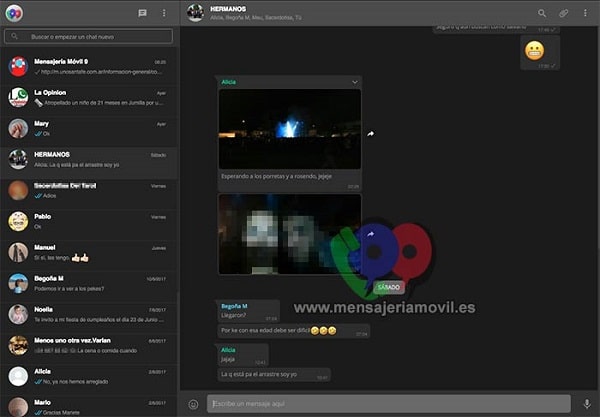Open the HERMANOS group info from the header title
The height and width of the screenshot is (417, 600).
tap(230, 9)
